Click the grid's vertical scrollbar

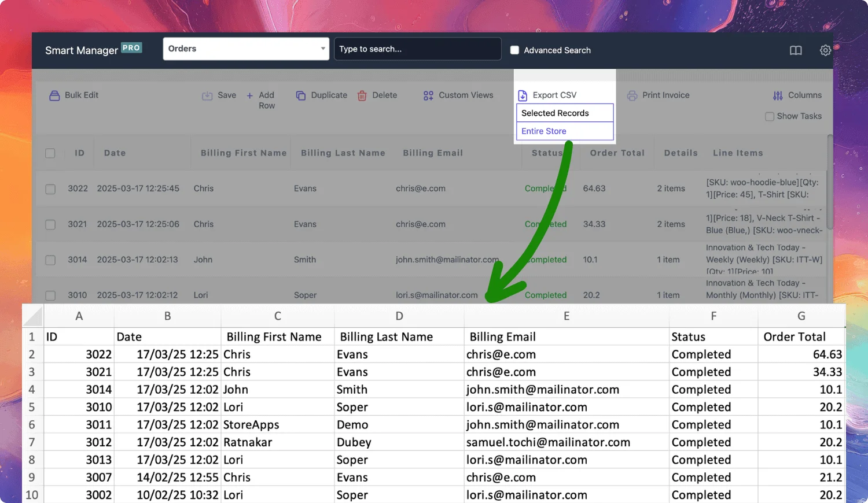[x=830, y=182]
